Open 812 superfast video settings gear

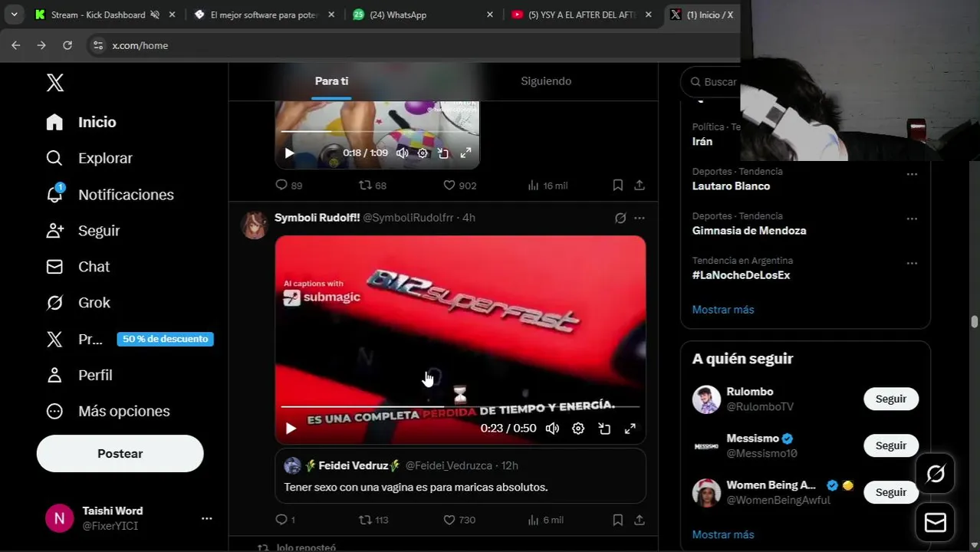point(578,429)
